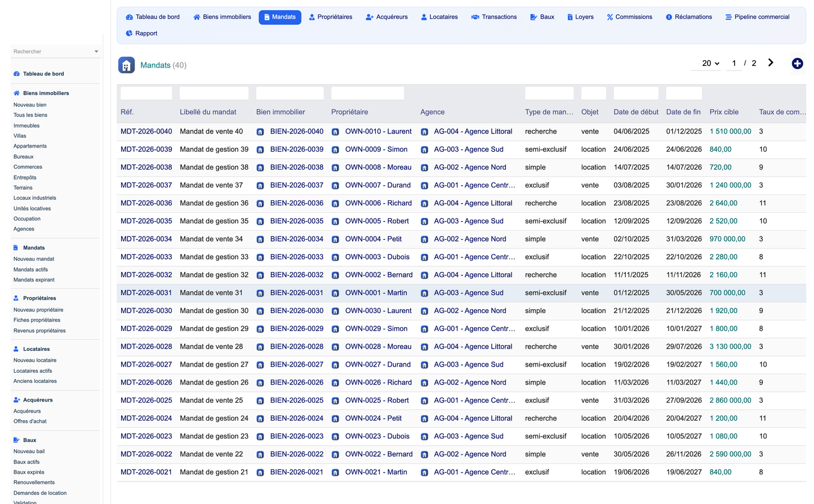Click the Mandats module house icon
Screen dimensions: 814x504
point(126,65)
